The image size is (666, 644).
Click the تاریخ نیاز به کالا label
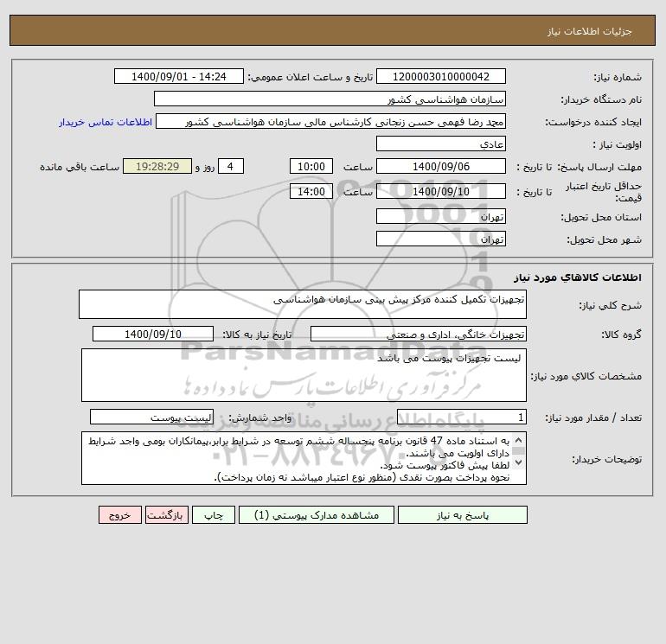(x=258, y=335)
